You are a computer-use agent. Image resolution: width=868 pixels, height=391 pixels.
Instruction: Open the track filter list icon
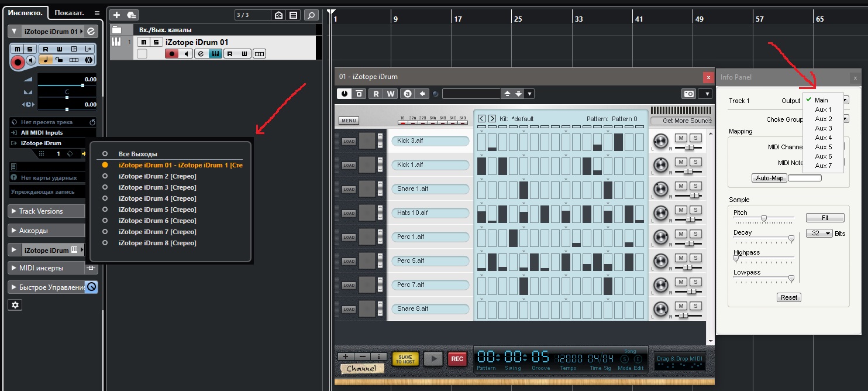(x=293, y=15)
